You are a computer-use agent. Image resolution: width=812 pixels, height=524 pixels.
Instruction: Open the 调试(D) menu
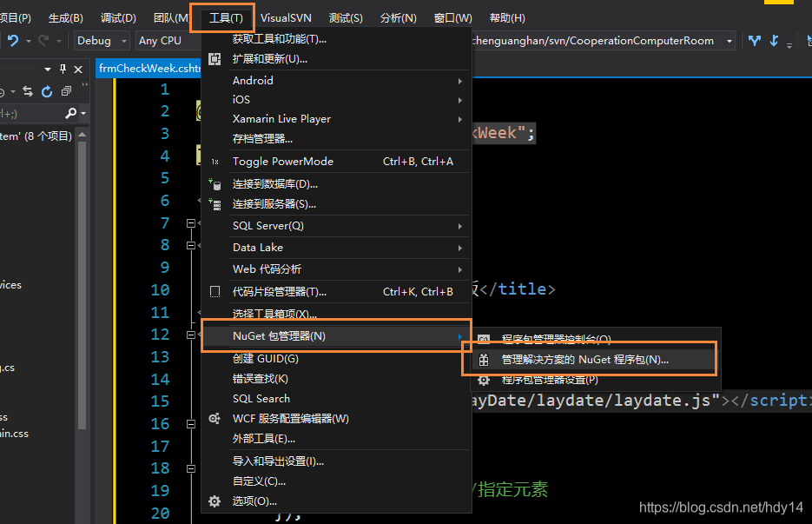[119, 18]
